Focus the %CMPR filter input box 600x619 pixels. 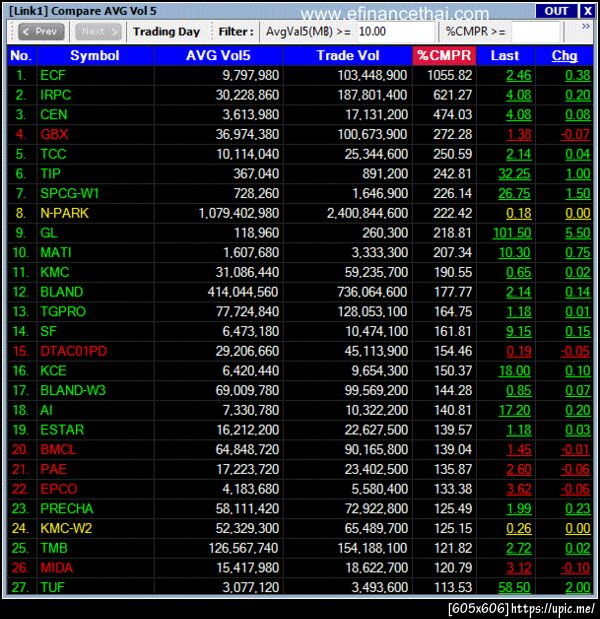coord(536,32)
